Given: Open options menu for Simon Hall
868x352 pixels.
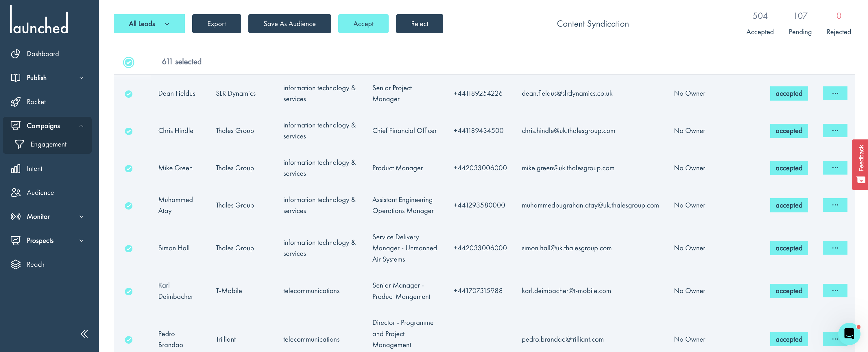Looking at the screenshot, I should pos(835,248).
